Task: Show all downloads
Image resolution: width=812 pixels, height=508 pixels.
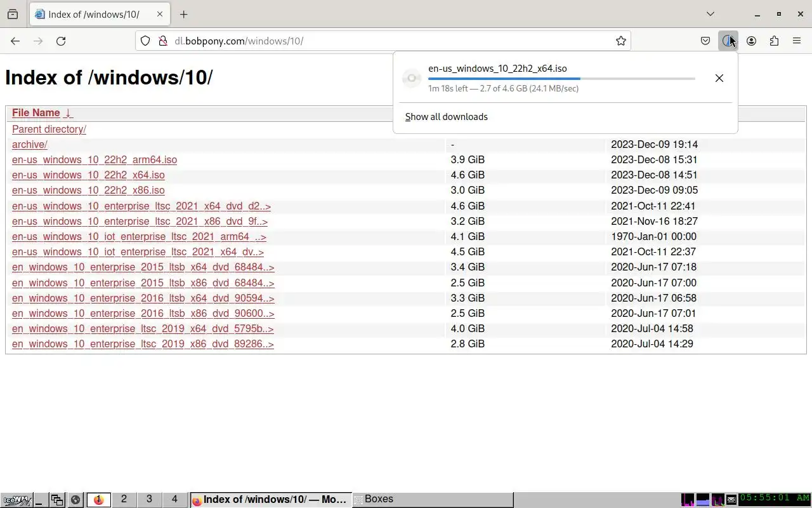Action: point(447,117)
